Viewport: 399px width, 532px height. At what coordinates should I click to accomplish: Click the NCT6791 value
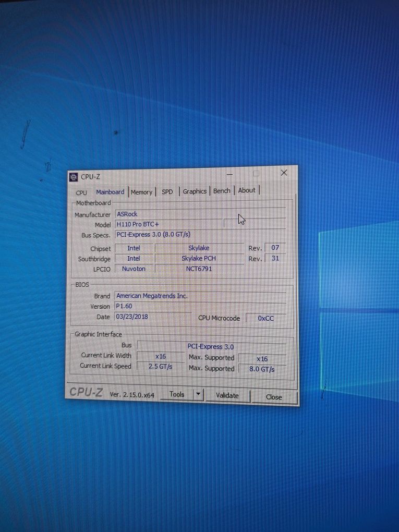(199, 269)
